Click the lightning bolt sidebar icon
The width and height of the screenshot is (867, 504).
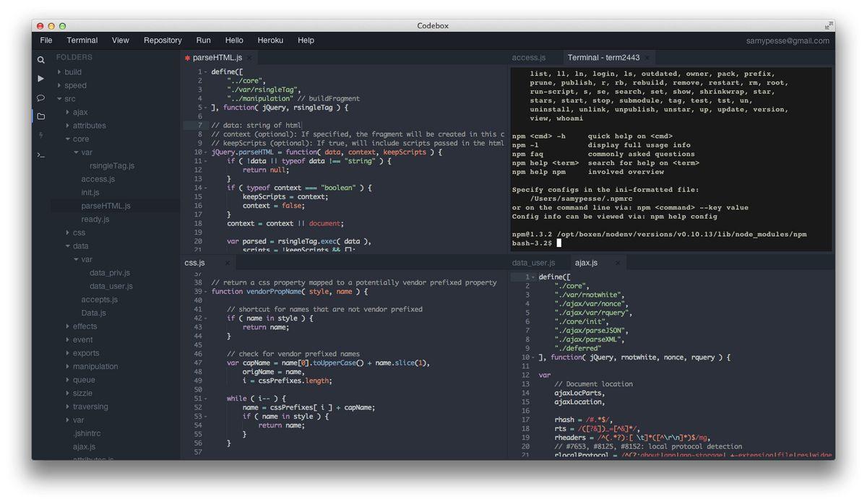[41, 135]
